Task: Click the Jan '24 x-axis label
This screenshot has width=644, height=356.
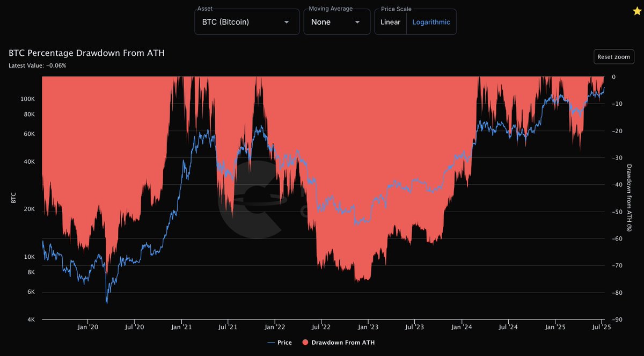Action: tap(462, 326)
